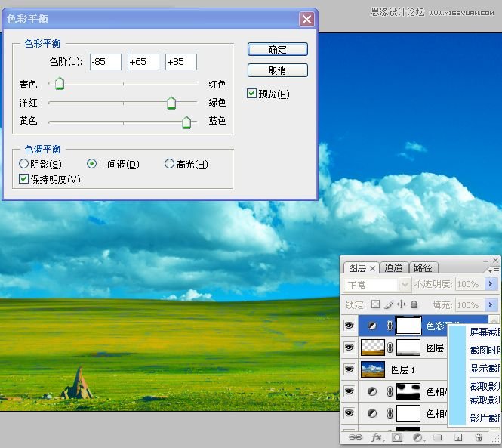Screen dimensions: 502x448
Task: Select gradient mask thumbnail of 图层 layer
Action: click(408, 348)
